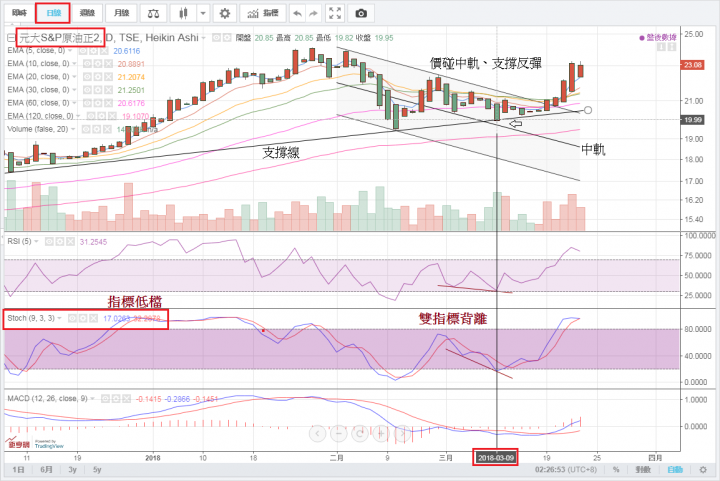Toggle 自動 auto scale
Screen dimensions: 720x481
(675, 470)
